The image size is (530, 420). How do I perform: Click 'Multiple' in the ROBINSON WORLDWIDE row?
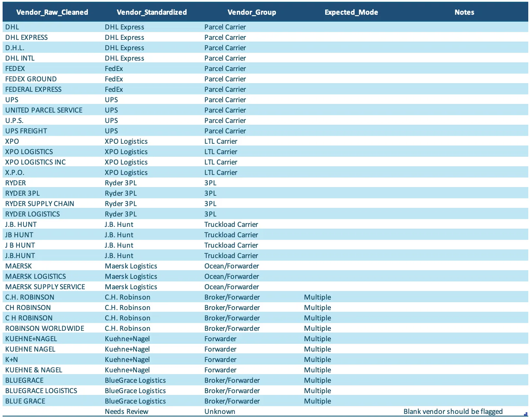point(317,328)
